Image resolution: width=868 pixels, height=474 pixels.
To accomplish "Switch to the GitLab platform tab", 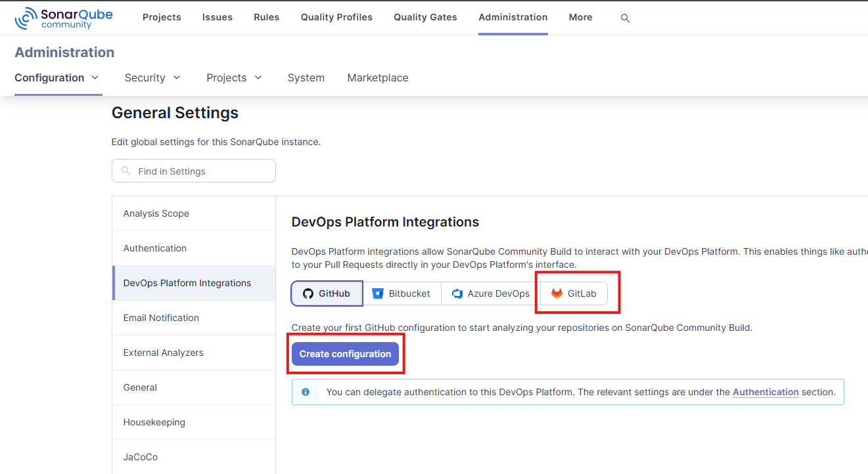I will (x=574, y=293).
